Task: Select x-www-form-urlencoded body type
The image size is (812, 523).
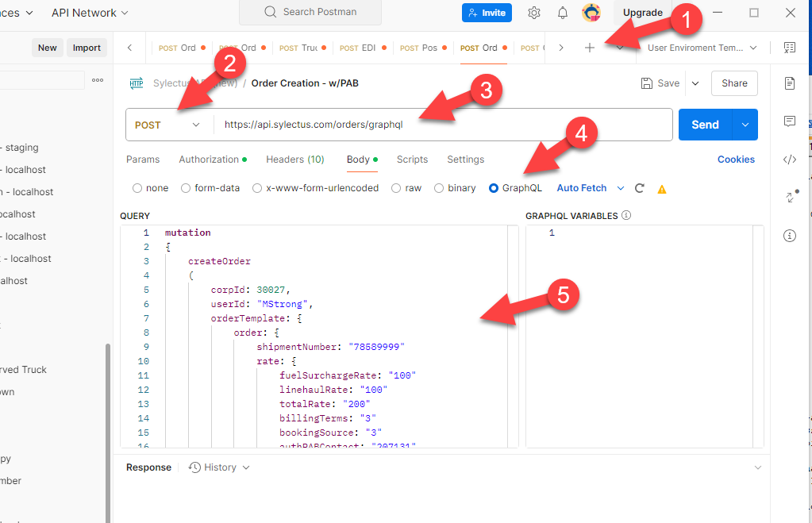Action: click(x=257, y=188)
